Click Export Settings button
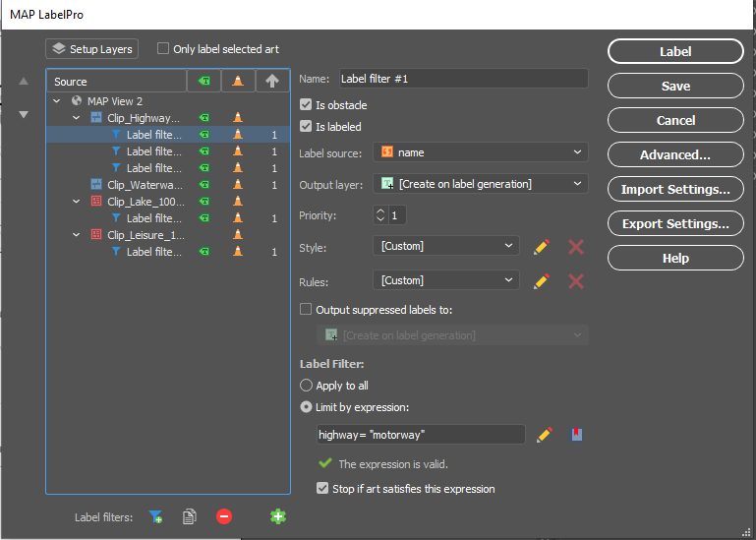The image size is (756, 540). 675,224
